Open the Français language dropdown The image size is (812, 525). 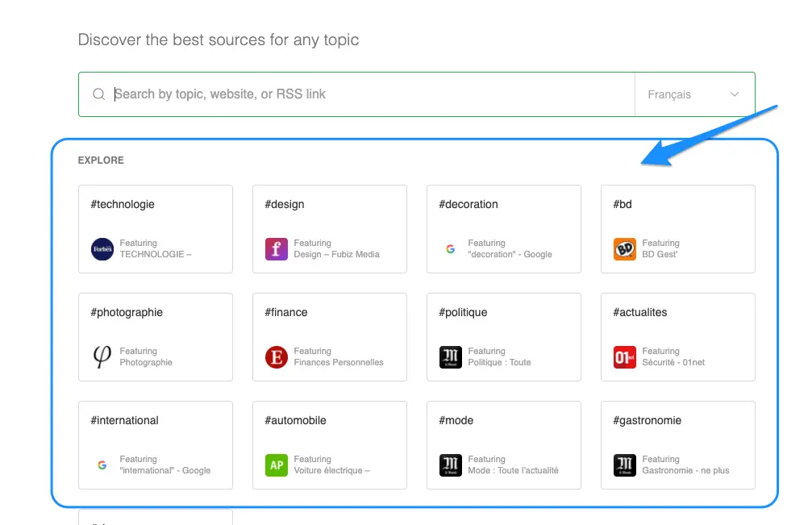coord(693,94)
